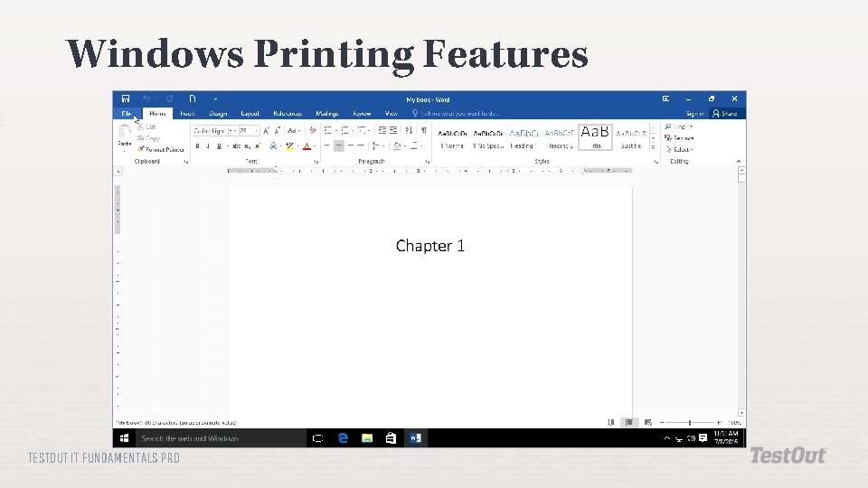This screenshot has height=488, width=868.
Task: Switch to the Layout tab
Action: [x=250, y=114]
